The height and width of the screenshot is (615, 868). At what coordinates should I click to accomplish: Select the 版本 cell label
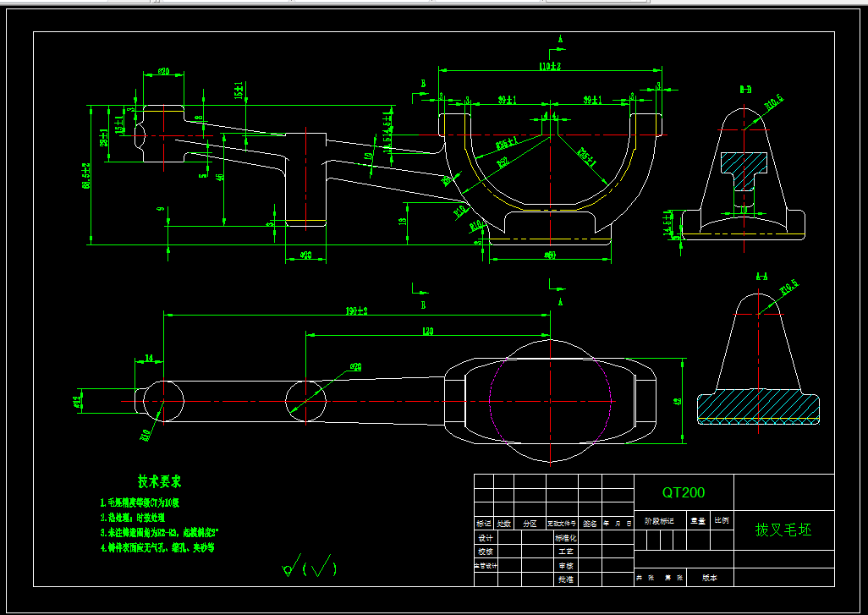pyautogui.click(x=710, y=578)
